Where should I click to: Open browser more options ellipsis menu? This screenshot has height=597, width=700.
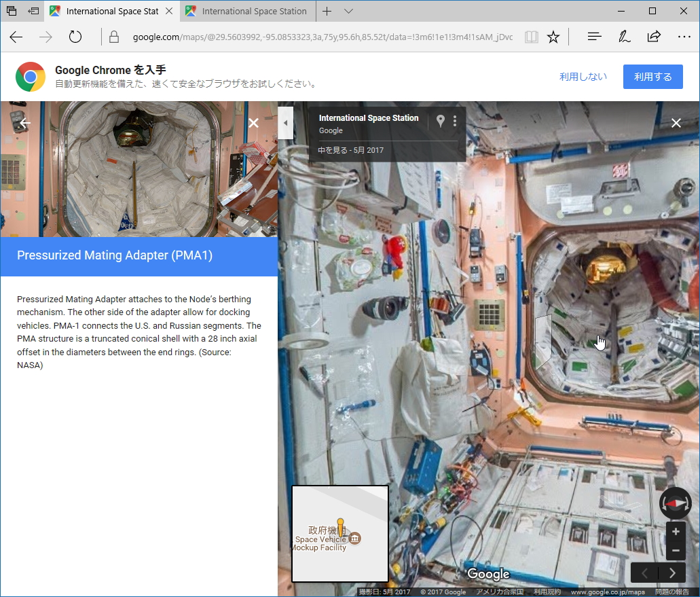pos(684,37)
